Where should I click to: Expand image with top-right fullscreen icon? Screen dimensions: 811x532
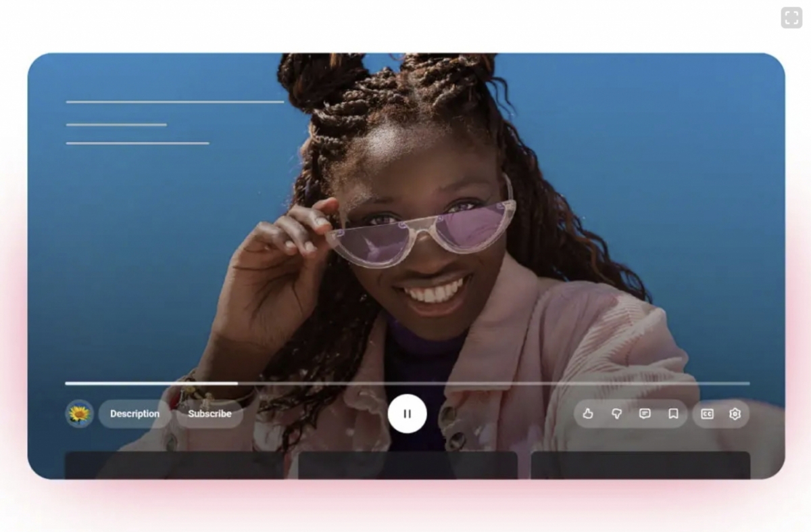pos(791,18)
